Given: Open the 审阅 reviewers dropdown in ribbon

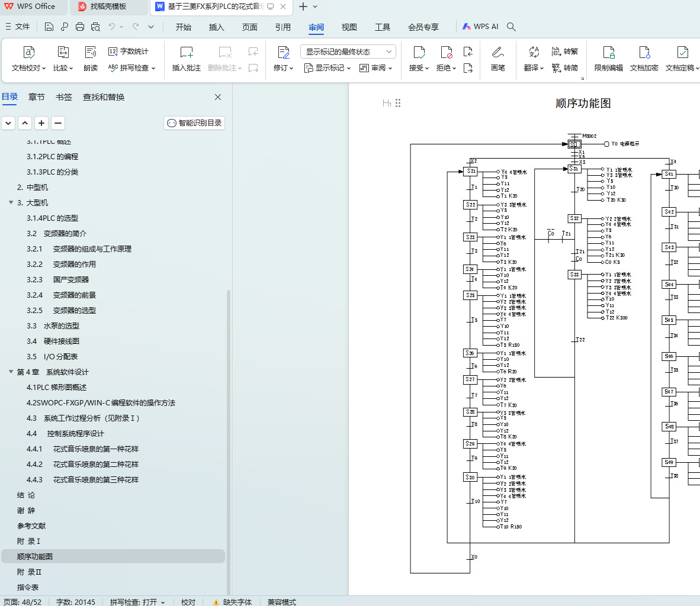Looking at the screenshot, I should pos(376,68).
